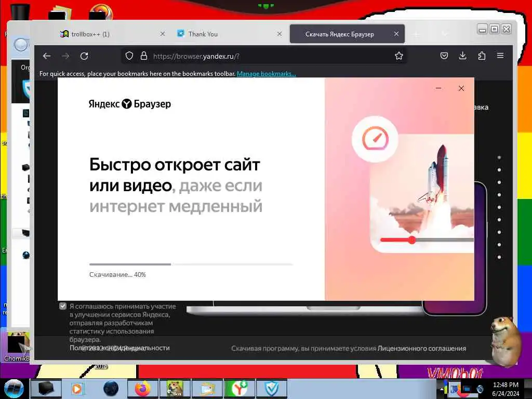Click the Скачивание... 40% status text
Viewport: 532px width, 399px height.
[x=117, y=274]
